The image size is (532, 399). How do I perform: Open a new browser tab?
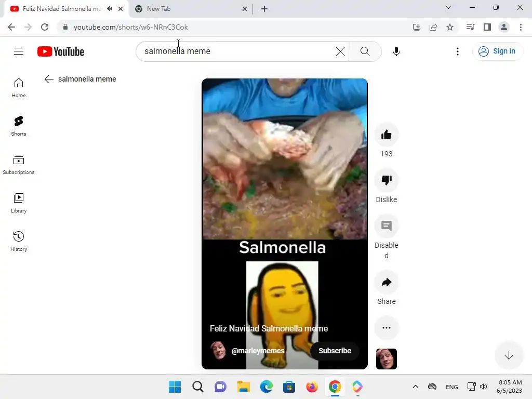(x=264, y=9)
